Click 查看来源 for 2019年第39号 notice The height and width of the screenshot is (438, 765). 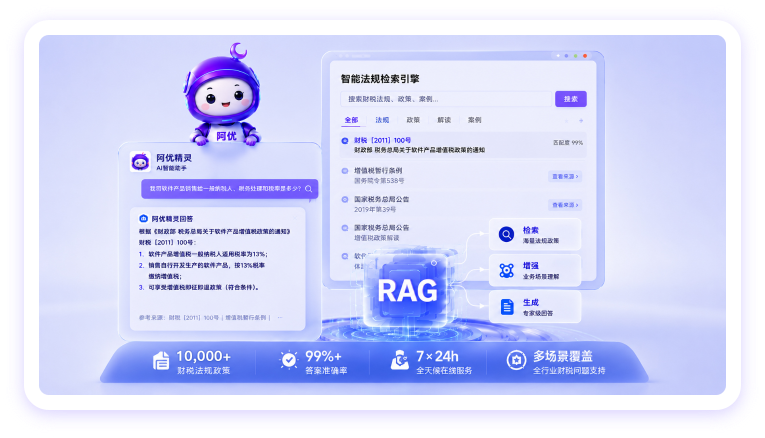565,205
